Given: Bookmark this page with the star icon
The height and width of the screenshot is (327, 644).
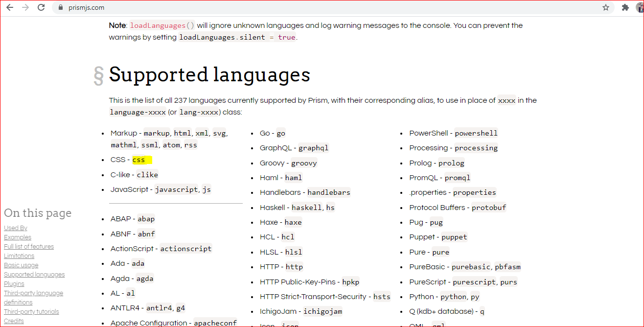Looking at the screenshot, I should (606, 7).
